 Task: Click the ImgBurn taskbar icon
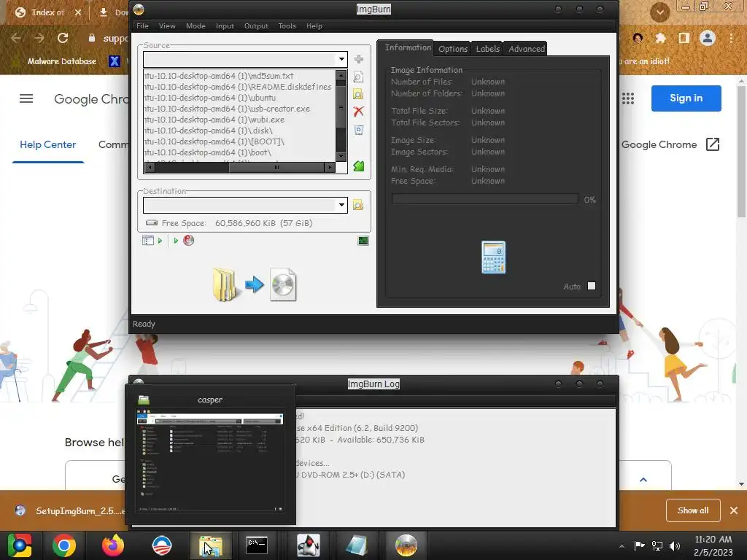[406, 545]
